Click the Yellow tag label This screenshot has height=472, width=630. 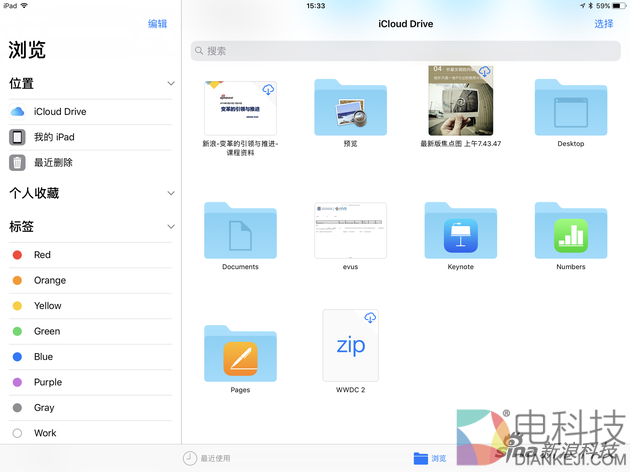(x=48, y=306)
